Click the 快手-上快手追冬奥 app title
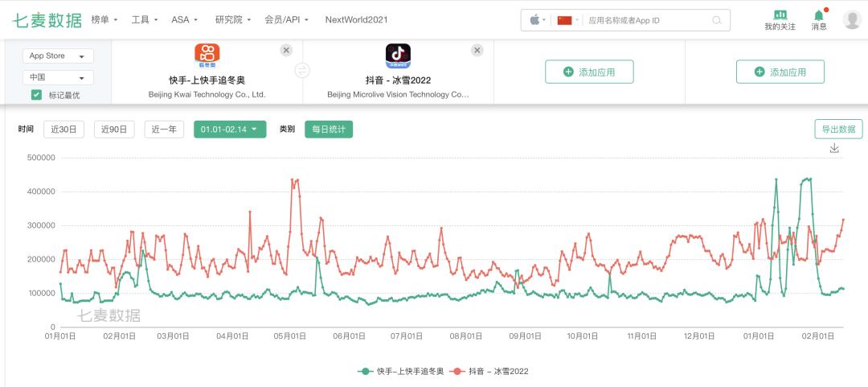This screenshot has width=868, height=387. coord(207,80)
